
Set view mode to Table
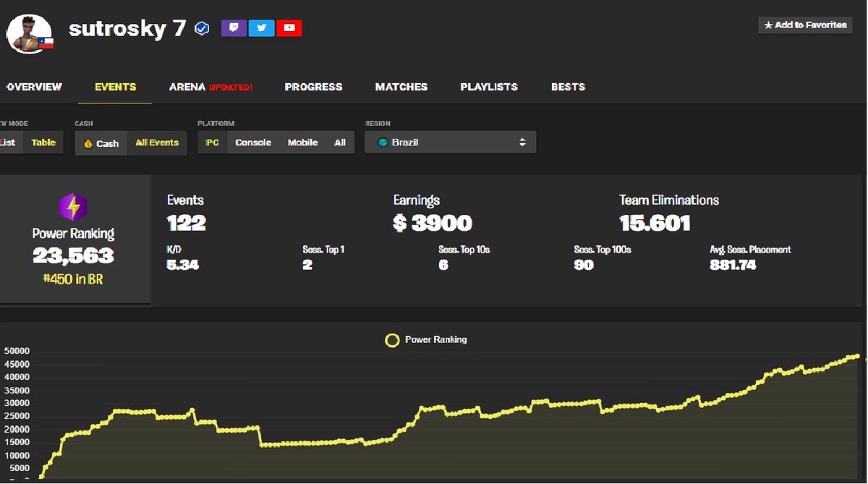tap(43, 143)
